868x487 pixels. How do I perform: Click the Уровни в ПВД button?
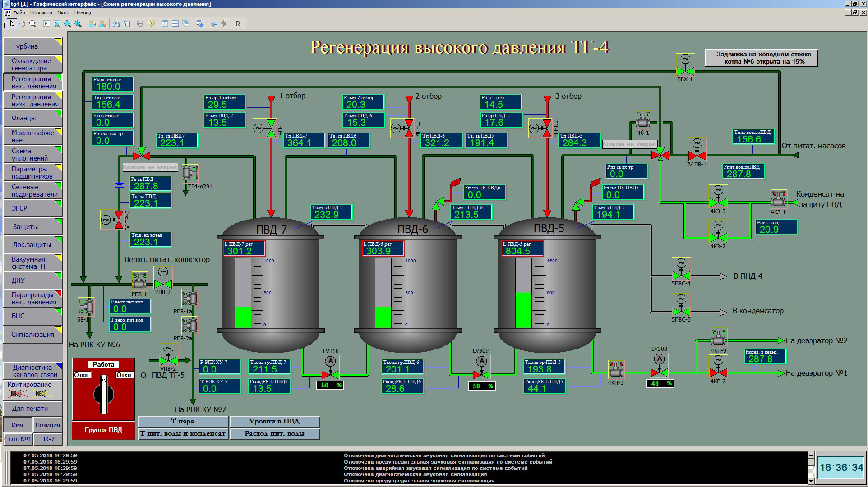(x=274, y=422)
